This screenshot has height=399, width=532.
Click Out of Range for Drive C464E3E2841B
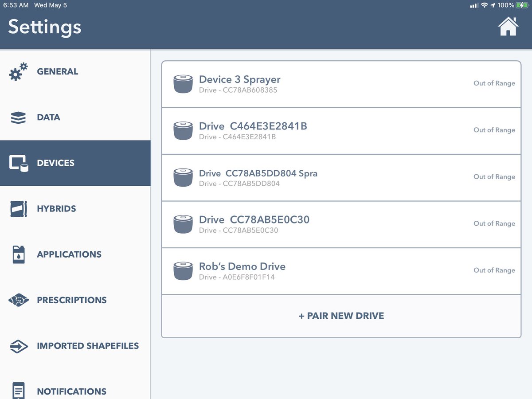[x=494, y=130]
